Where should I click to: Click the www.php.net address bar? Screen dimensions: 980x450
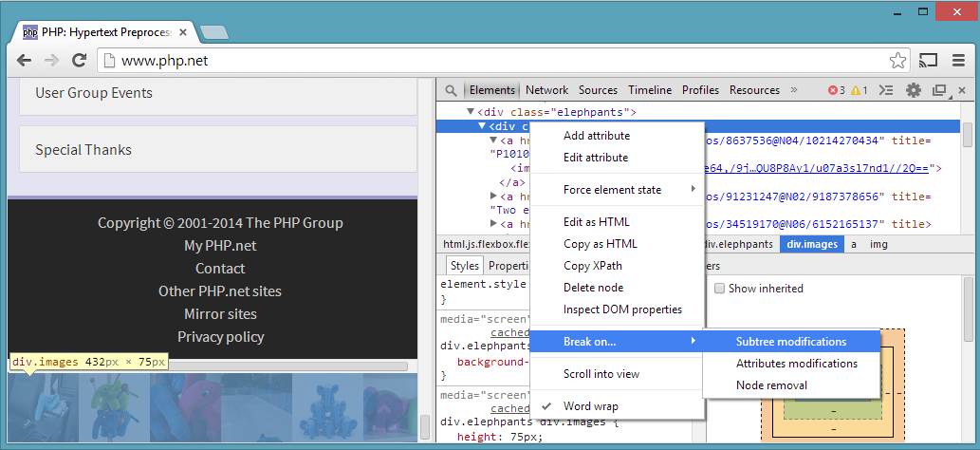click(x=503, y=61)
